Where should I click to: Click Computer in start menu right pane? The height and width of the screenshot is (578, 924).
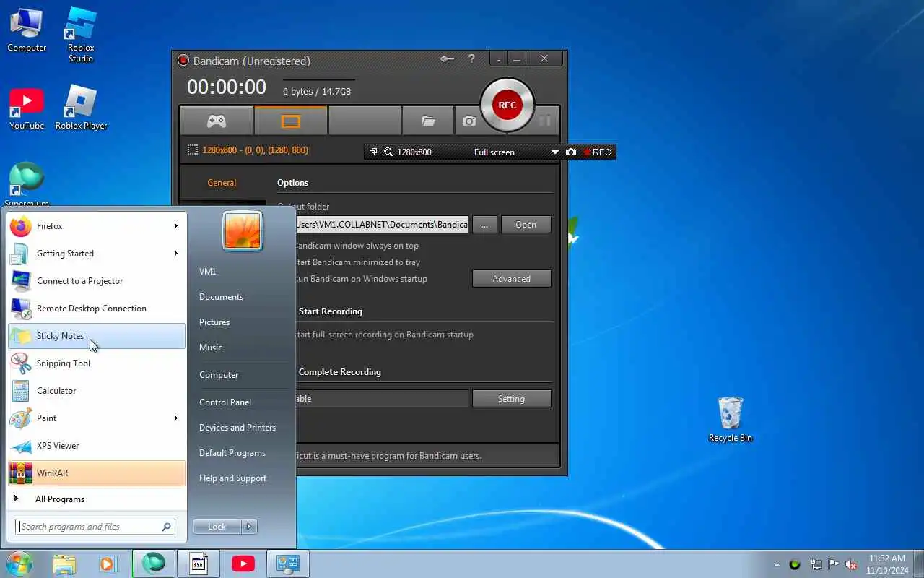[219, 375]
